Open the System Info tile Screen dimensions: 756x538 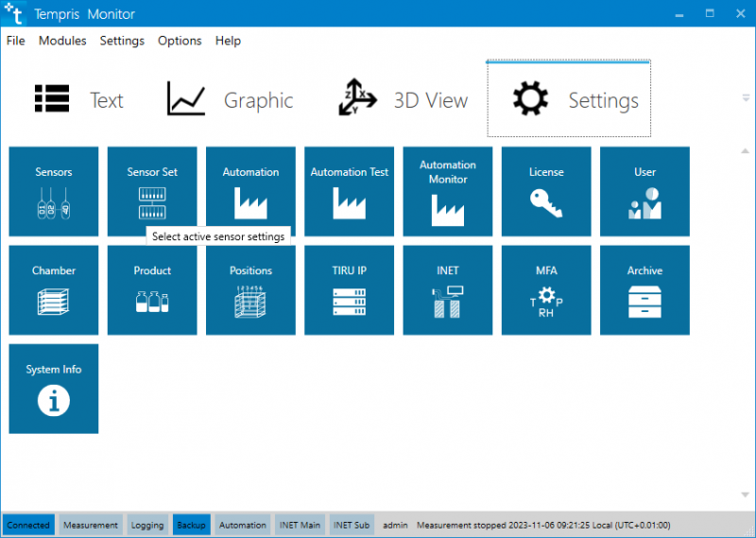click(54, 389)
